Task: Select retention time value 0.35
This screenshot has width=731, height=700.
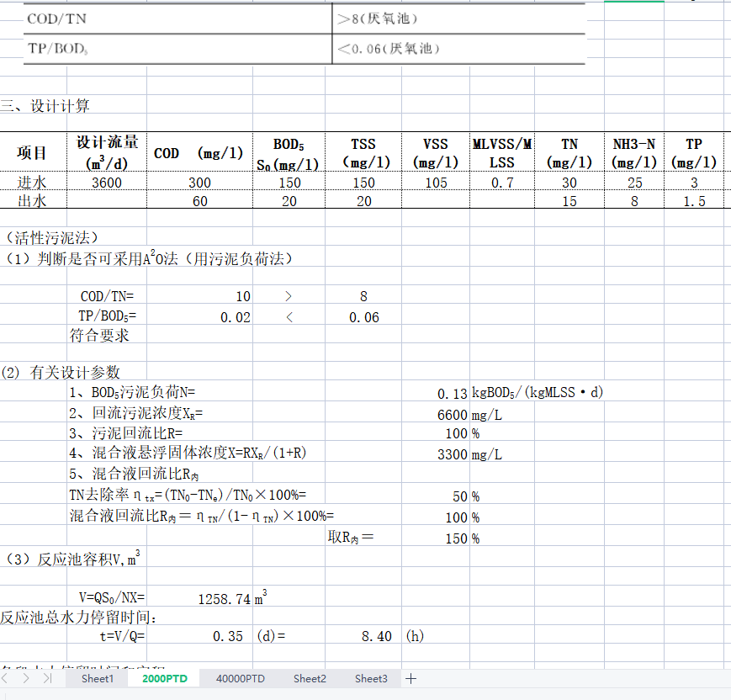Action: pos(199,636)
